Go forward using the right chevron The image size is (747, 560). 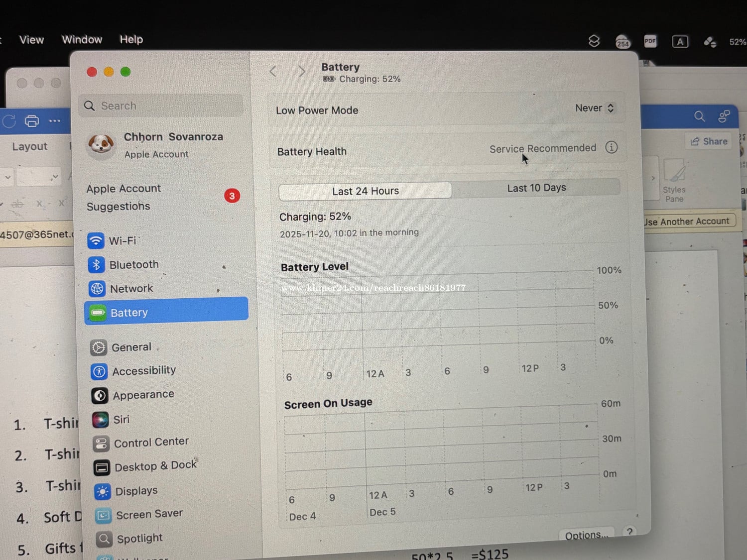(302, 72)
